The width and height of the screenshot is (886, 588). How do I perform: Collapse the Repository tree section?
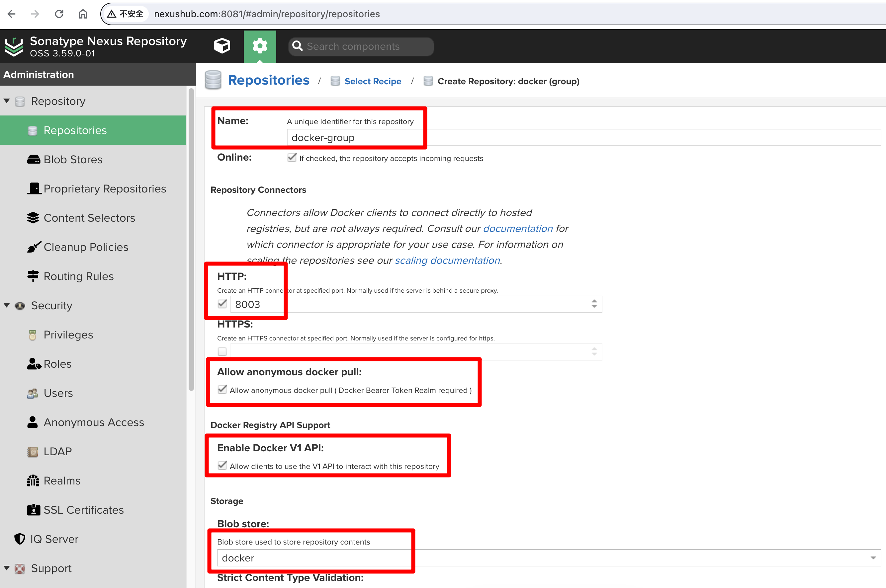(7, 101)
